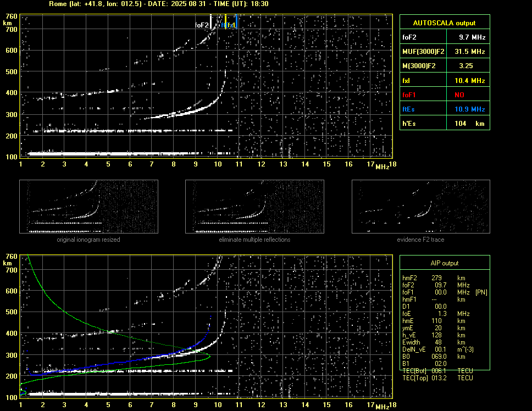The width and height of the screenshot is (532, 411).
Task: Click the Rome date and time header text
Action: pos(158,4)
